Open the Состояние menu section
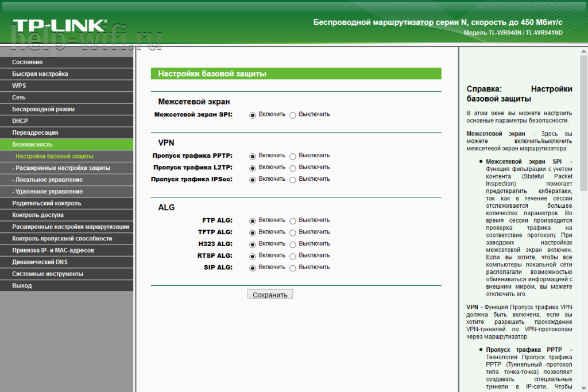 click(x=28, y=62)
